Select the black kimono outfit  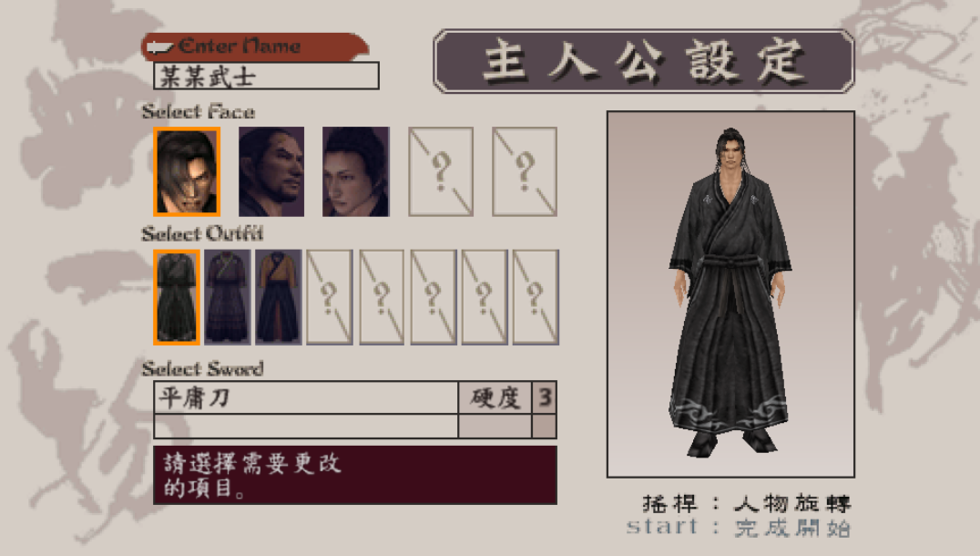(177, 297)
